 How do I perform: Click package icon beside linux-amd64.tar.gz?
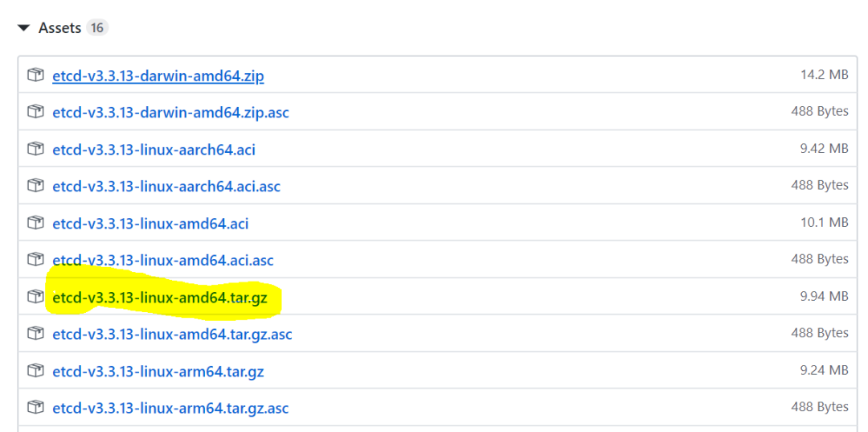click(x=35, y=297)
